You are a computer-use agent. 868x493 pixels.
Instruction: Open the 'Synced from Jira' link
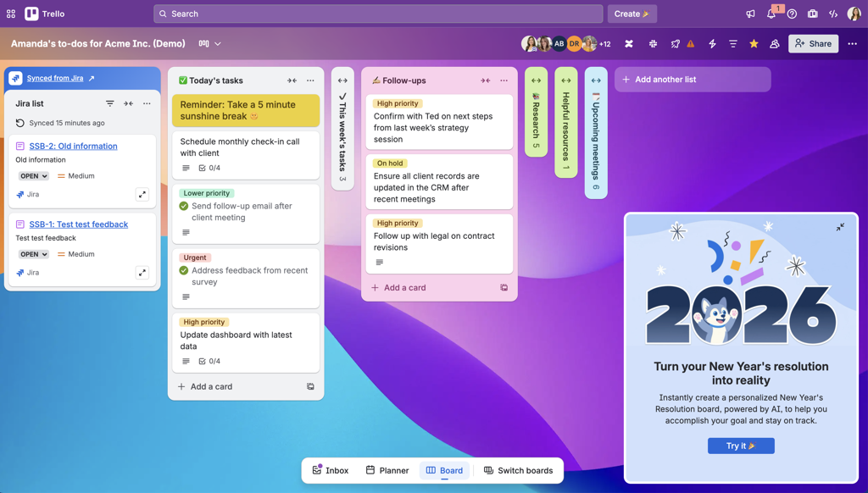(x=55, y=78)
